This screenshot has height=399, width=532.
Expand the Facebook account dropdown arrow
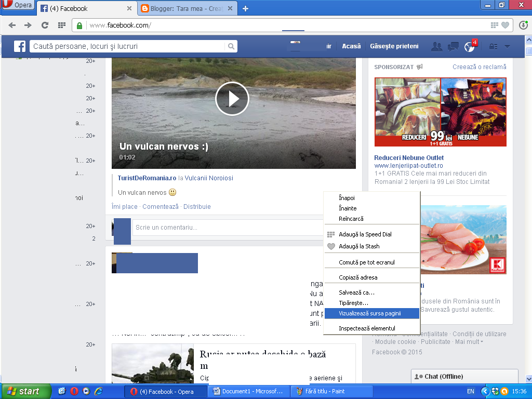pyautogui.click(x=507, y=46)
